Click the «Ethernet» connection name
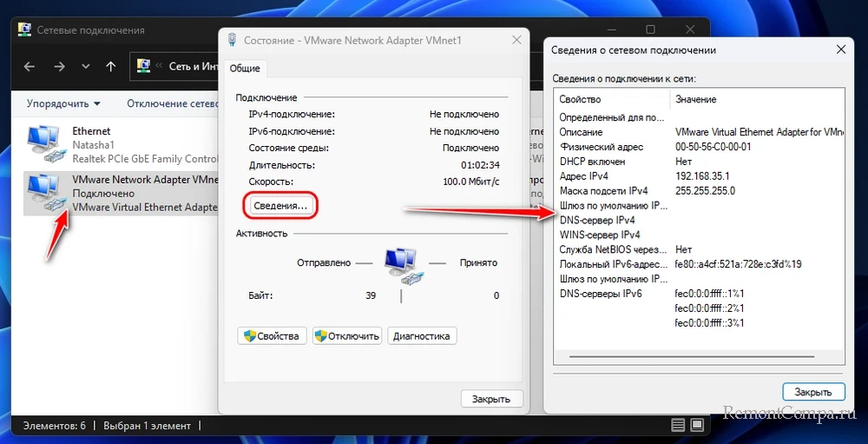The width and height of the screenshot is (868, 444). point(91,131)
